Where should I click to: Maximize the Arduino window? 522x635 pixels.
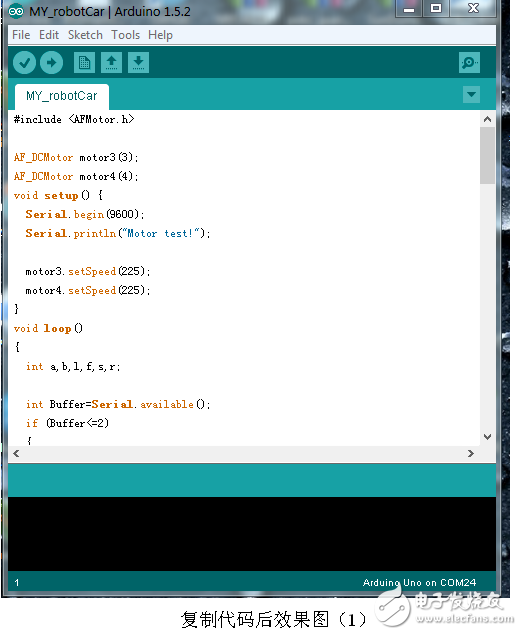[436, 9]
